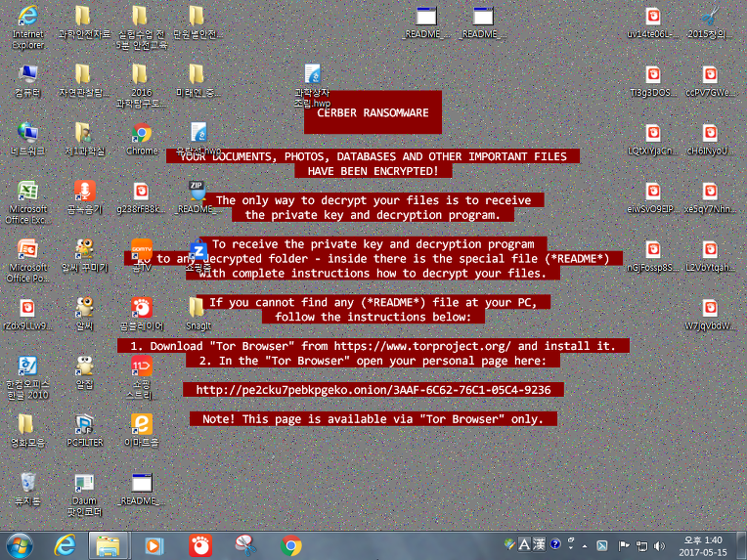747x560 pixels.
Task: Select the W7jqVbdW encrypted file icon
Action: click(x=710, y=315)
